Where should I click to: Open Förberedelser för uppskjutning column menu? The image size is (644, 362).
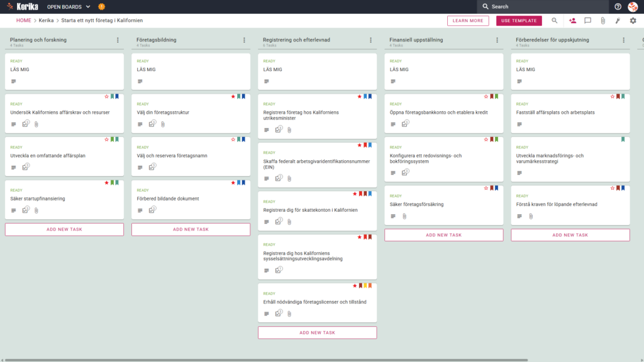623,40
